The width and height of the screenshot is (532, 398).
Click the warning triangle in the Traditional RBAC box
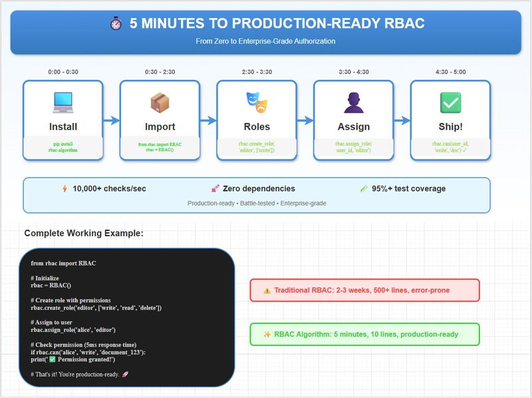coord(267,290)
